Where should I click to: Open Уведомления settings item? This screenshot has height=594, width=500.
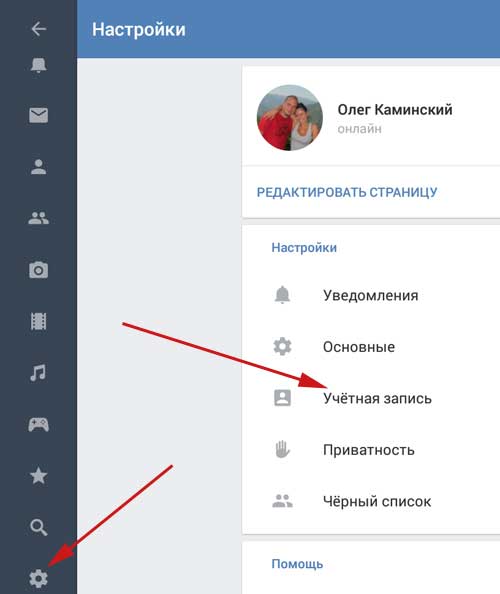pos(371,295)
